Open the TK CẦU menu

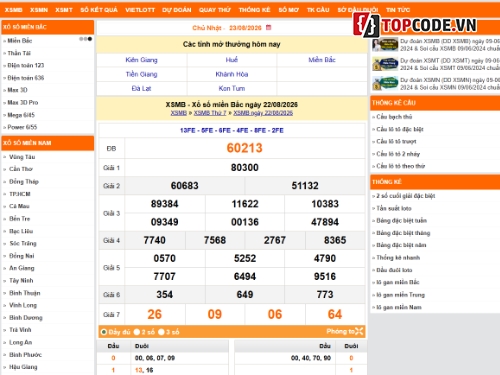point(318,10)
